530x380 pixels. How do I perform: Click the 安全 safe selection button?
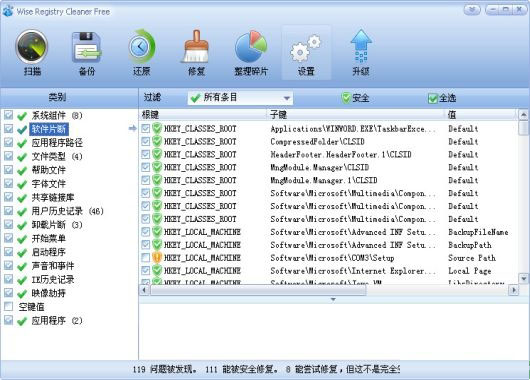(355, 98)
